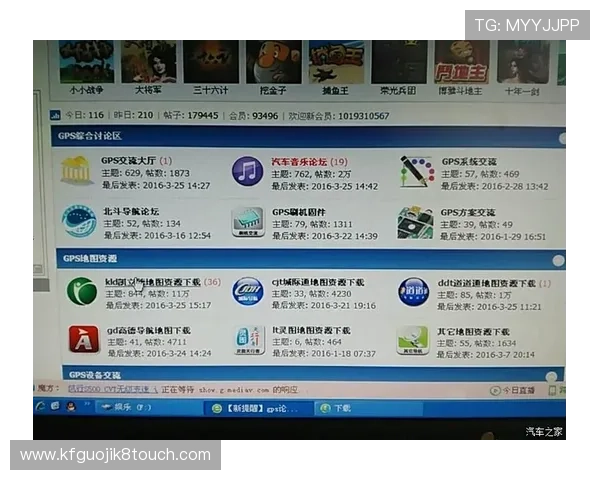
Task: Click the 北斗导航论坛 globe icon
Action: 79,221
